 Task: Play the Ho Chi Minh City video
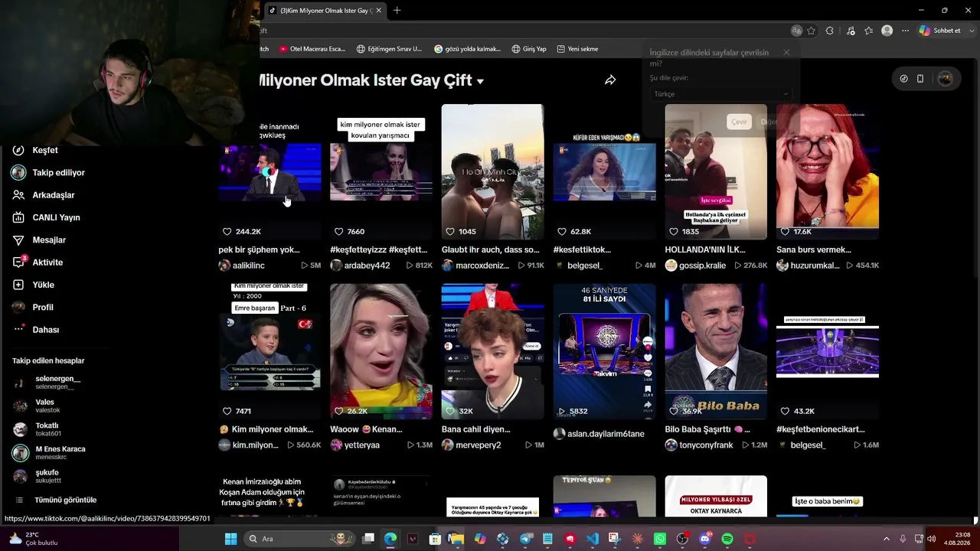(x=492, y=172)
